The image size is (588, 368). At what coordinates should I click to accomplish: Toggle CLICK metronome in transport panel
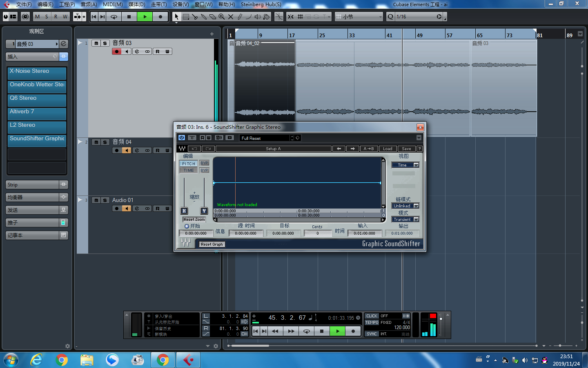pyautogui.click(x=372, y=316)
